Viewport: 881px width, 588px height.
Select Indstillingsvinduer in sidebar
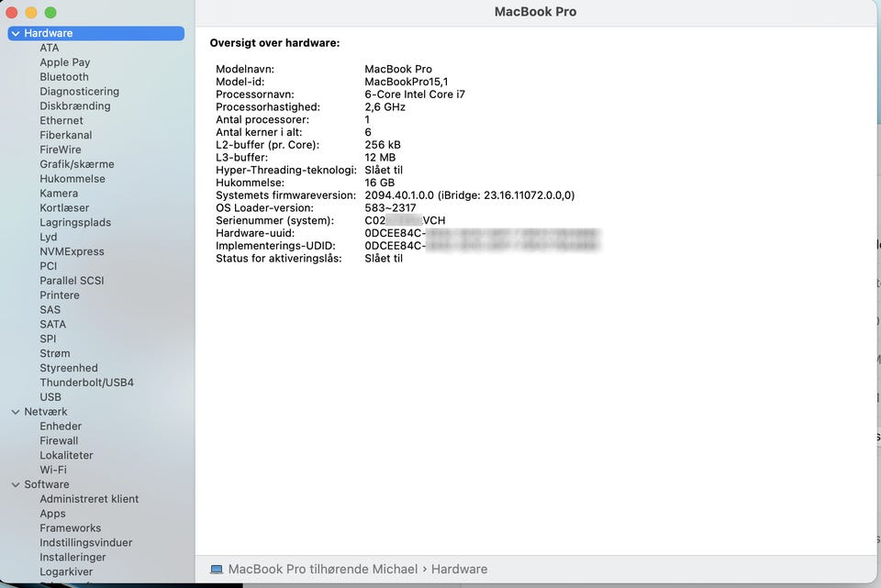tap(86, 543)
